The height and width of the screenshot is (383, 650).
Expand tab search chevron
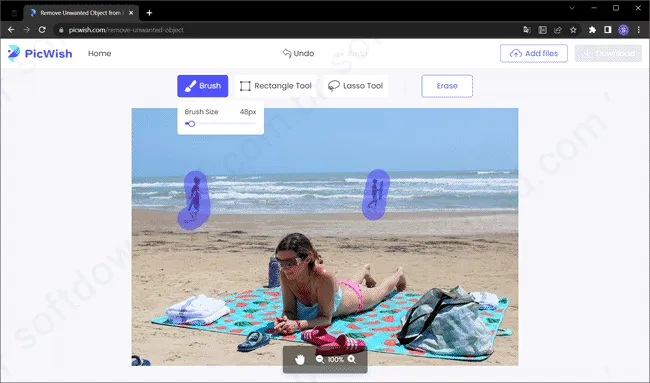572,8
